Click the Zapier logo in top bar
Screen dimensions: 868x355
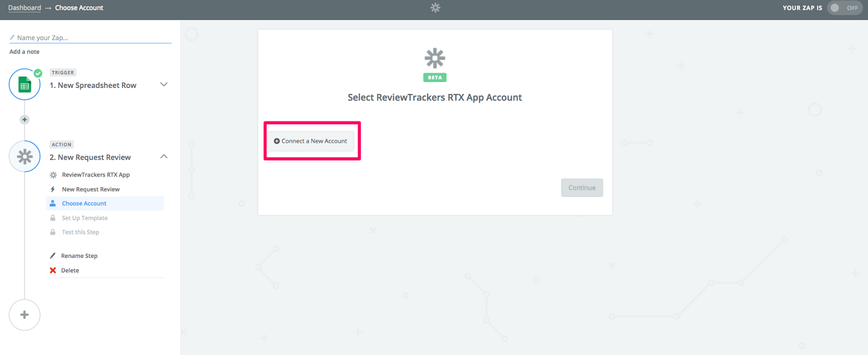pos(435,8)
